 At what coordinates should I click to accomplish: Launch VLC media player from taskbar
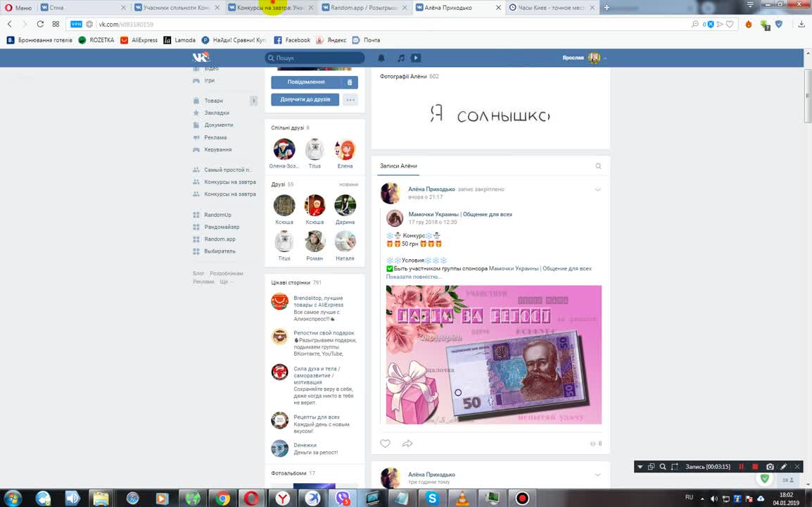[x=462, y=499]
